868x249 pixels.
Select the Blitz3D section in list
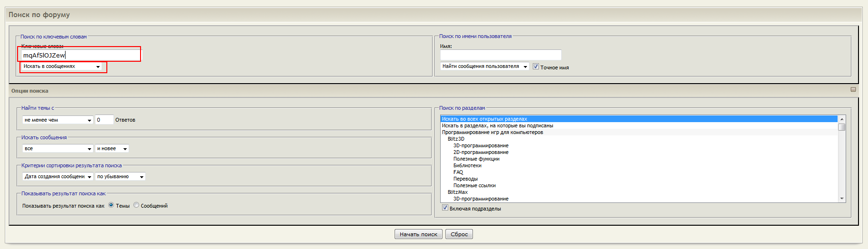[456, 139]
